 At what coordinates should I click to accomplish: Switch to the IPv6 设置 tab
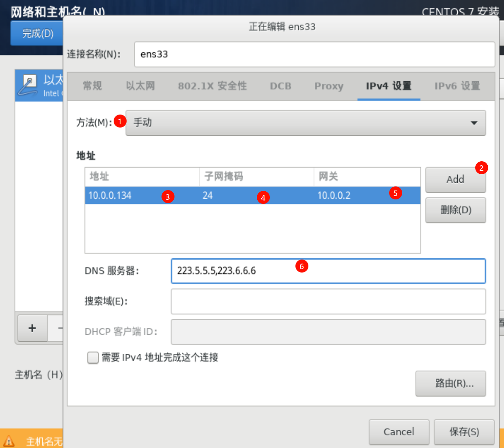point(457,86)
